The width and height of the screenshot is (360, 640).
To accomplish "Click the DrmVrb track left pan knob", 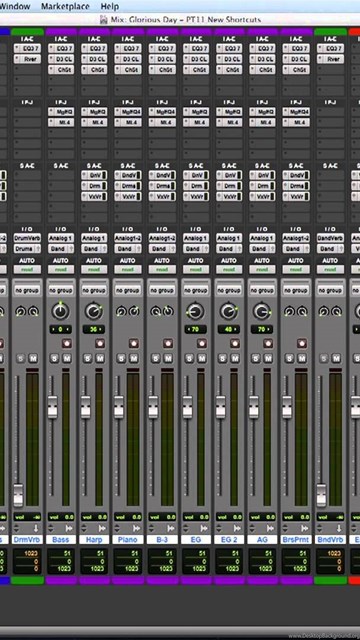I will [x=20, y=312].
